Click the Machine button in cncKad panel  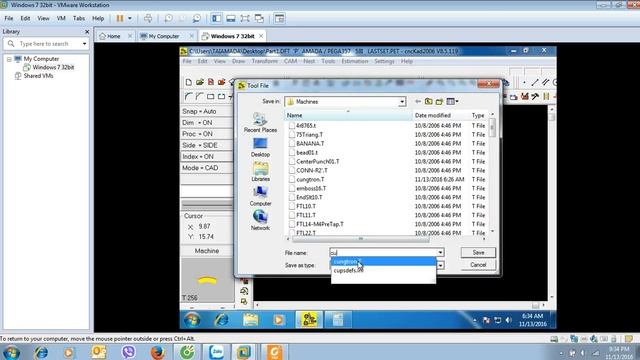207,251
